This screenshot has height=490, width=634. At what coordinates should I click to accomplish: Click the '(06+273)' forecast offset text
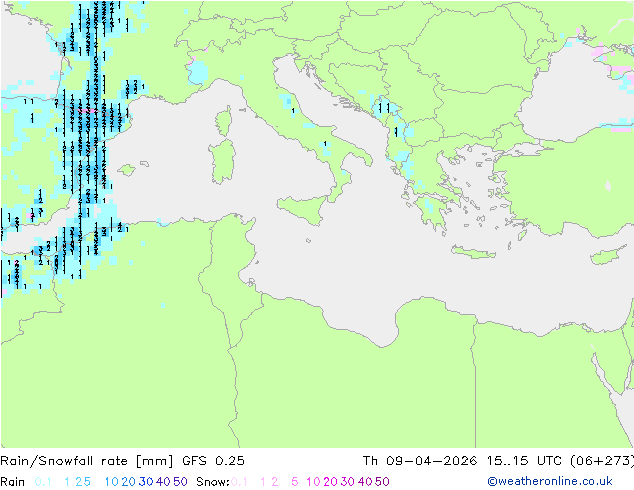602,461
